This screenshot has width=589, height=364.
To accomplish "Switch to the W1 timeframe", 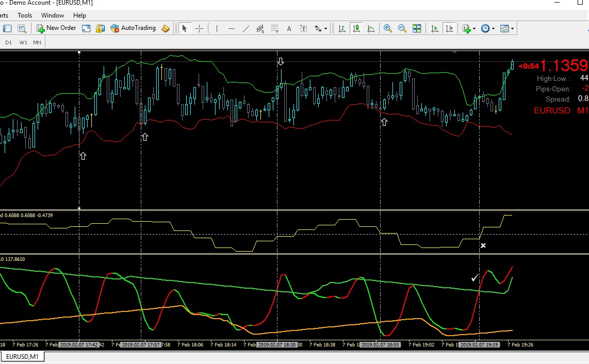I will [23, 42].
